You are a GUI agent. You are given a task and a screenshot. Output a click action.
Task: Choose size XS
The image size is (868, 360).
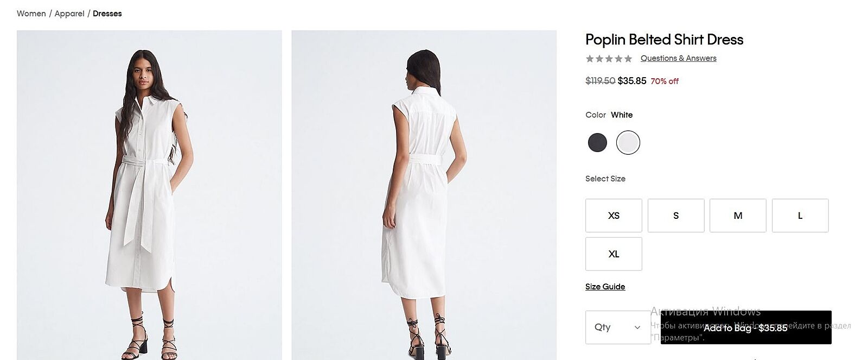[x=614, y=216]
